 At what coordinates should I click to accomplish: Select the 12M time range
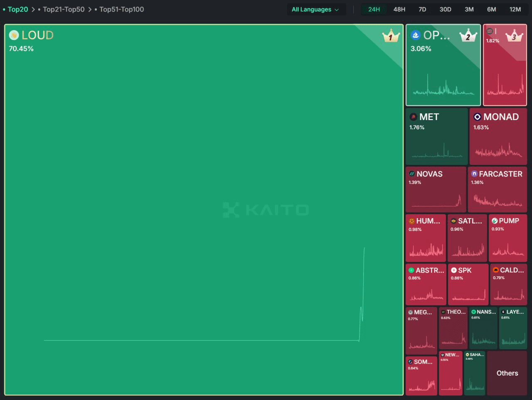pos(515,9)
